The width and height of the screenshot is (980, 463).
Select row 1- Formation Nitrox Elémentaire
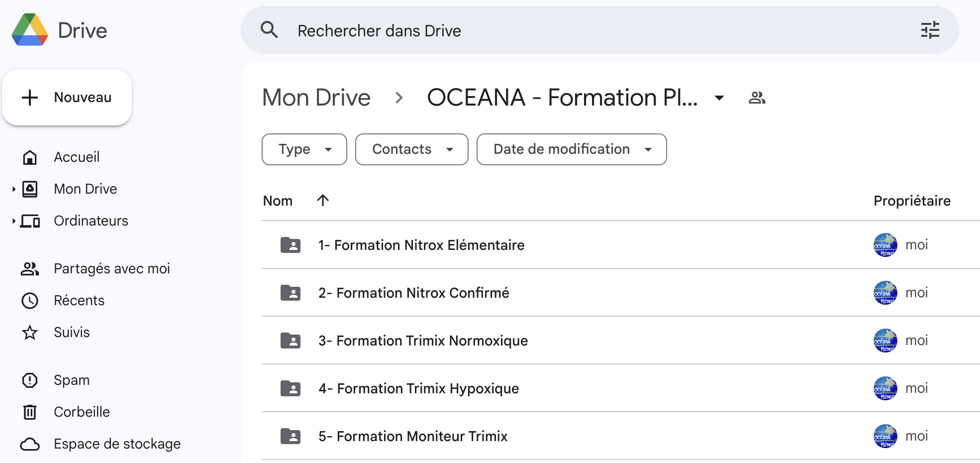621,245
